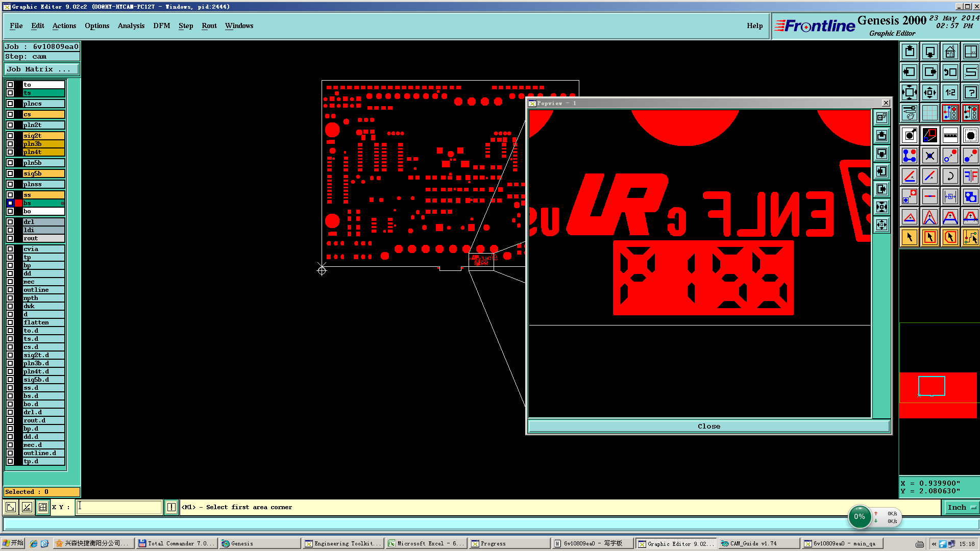This screenshot has height=551, width=980.
Task: Click the rotate feature icon
Action: pos(950,176)
